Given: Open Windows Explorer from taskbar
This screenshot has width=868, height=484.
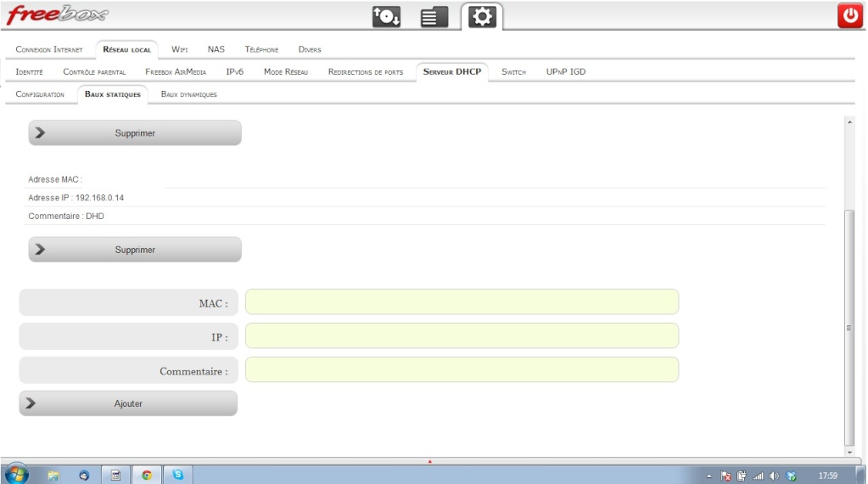Looking at the screenshot, I should [53, 476].
